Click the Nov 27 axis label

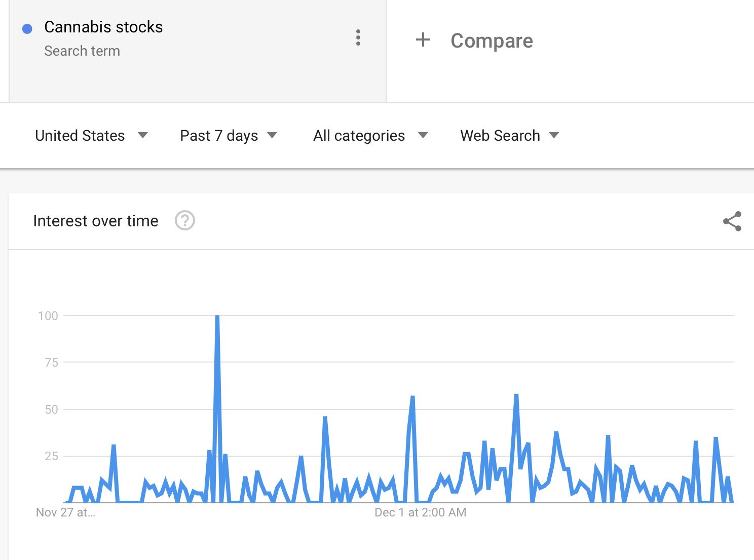tap(65, 512)
